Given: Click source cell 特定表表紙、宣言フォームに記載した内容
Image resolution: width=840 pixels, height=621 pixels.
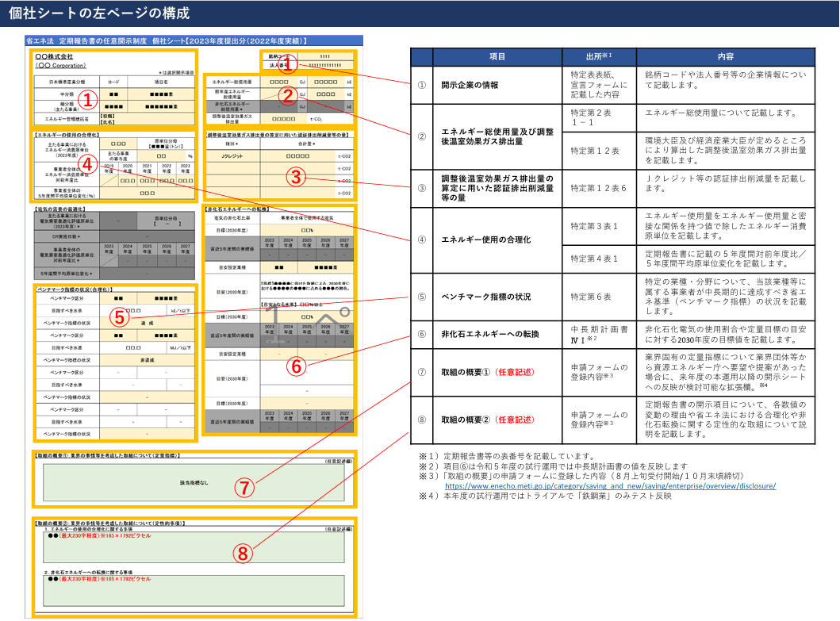Looking at the screenshot, I should (599, 85).
